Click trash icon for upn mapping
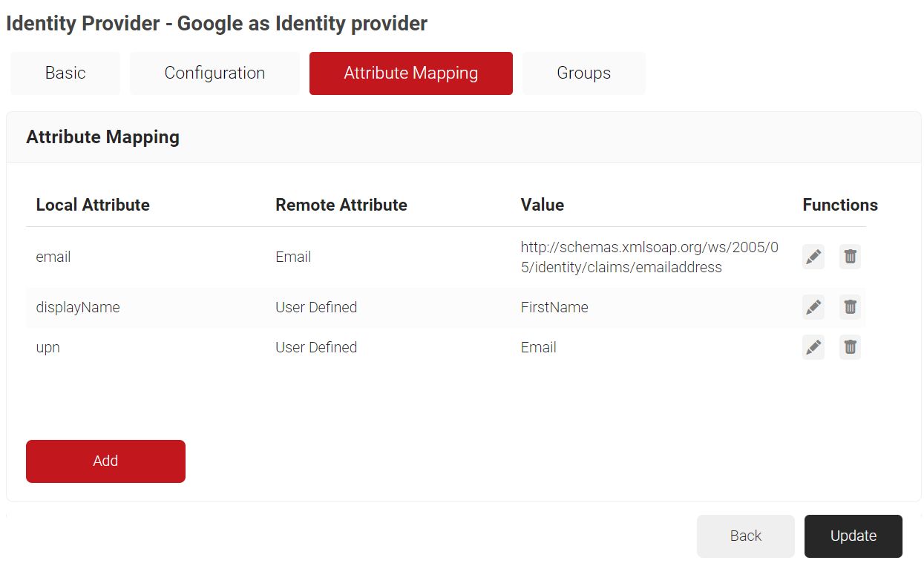Screen dimensions: 924x566 [850, 347]
